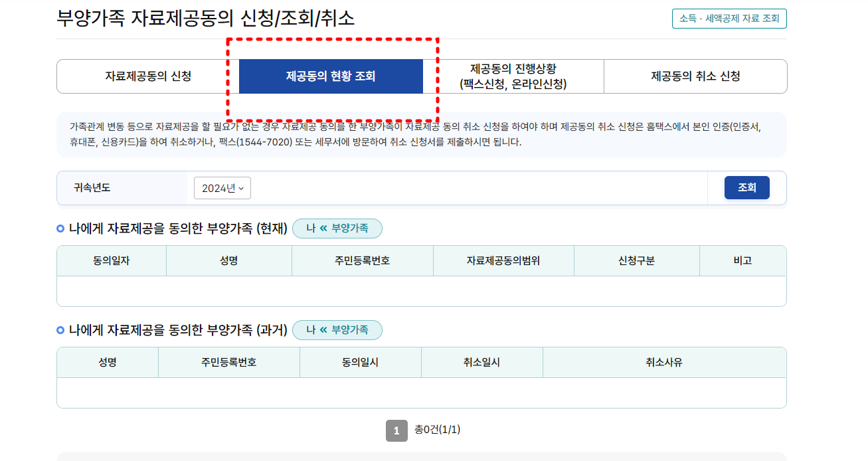Click the 성명 header in the 과거 table
Screen dimensions: 868x461
click(x=108, y=363)
